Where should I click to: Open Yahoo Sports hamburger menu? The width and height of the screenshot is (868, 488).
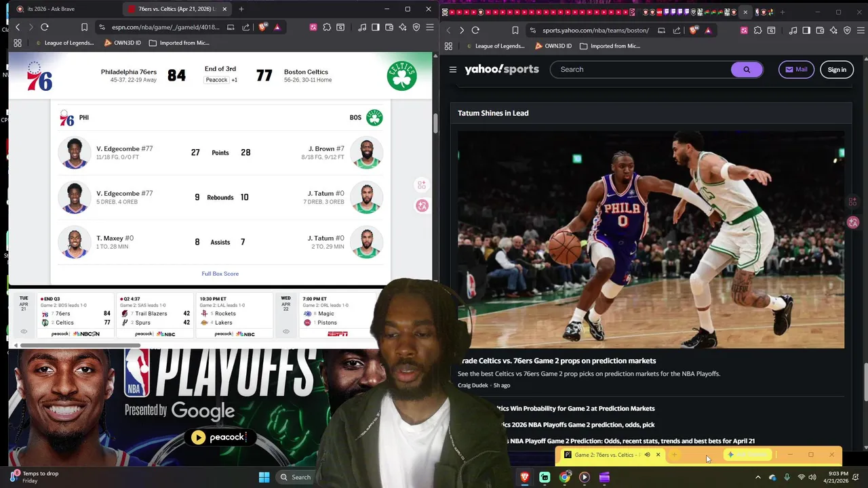453,69
